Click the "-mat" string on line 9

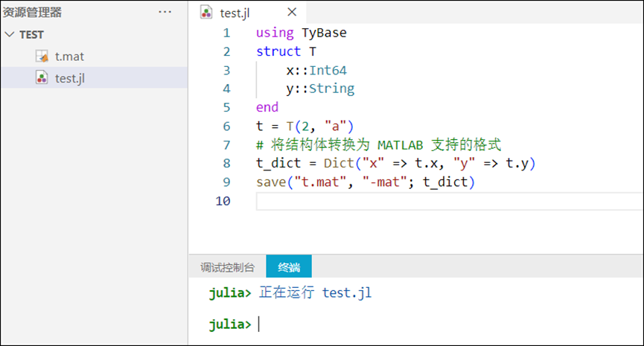[x=384, y=182]
